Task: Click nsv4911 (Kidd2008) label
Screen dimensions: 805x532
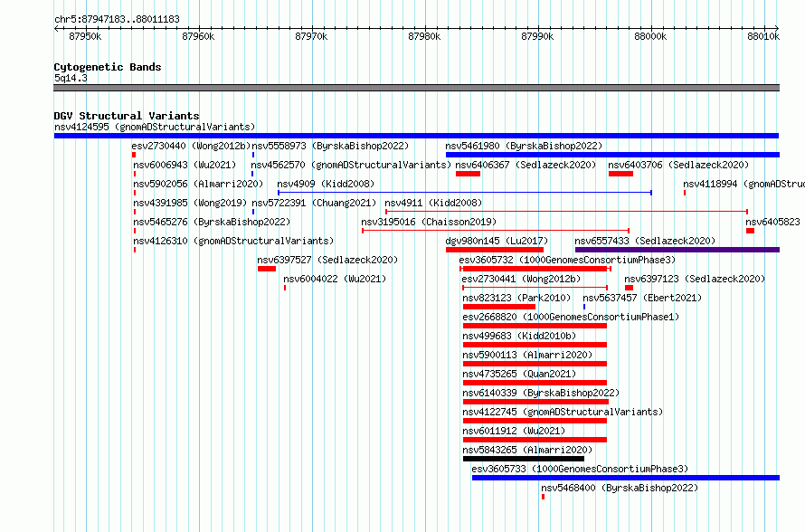Action: [x=433, y=203]
